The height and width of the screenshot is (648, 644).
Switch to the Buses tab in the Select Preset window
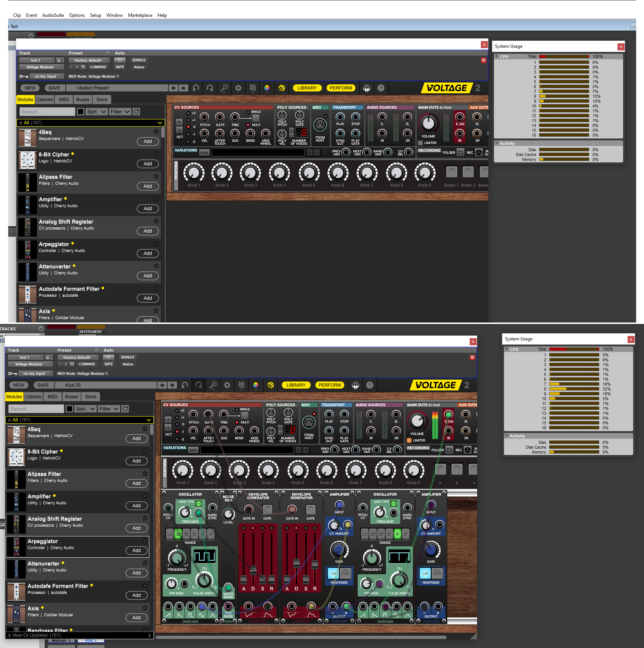coord(83,100)
